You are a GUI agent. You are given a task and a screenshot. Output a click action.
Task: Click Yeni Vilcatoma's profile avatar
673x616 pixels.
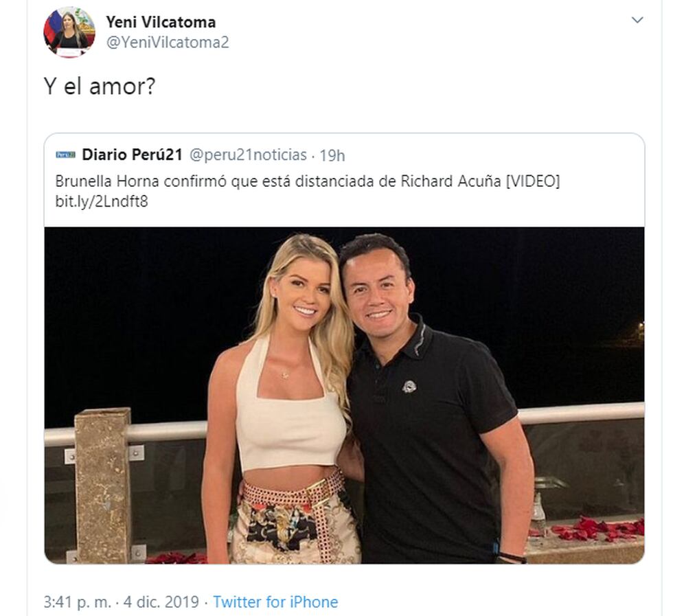coord(69,32)
